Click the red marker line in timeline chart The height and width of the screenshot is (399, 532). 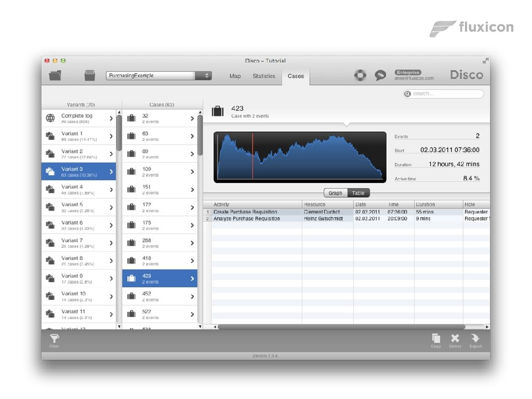(x=252, y=156)
